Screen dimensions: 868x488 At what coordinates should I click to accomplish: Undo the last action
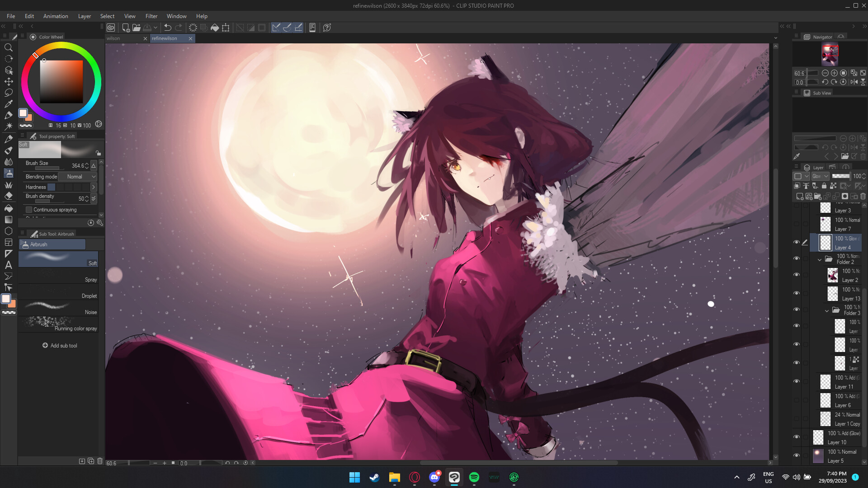(167, 28)
